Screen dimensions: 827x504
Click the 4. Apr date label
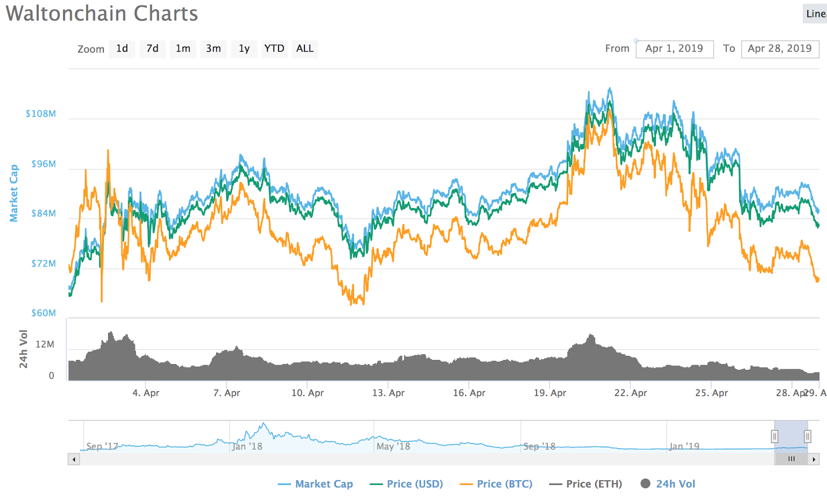pyautogui.click(x=146, y=393)
